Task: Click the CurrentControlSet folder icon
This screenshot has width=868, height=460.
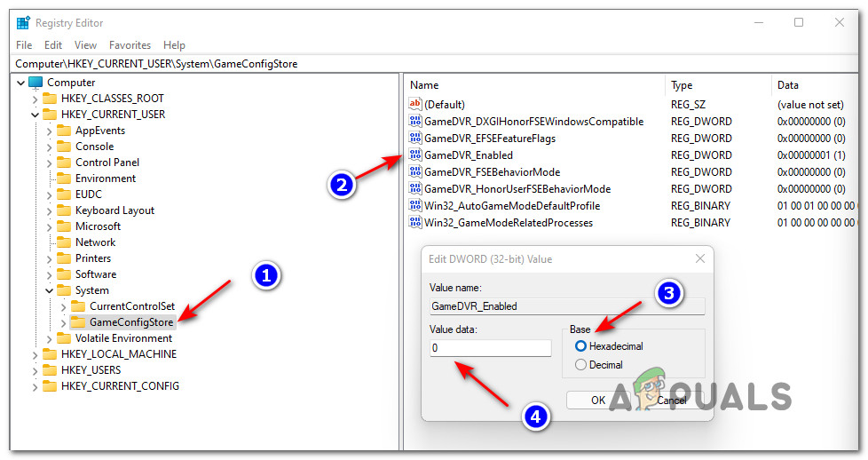Action: click(79, 306)
